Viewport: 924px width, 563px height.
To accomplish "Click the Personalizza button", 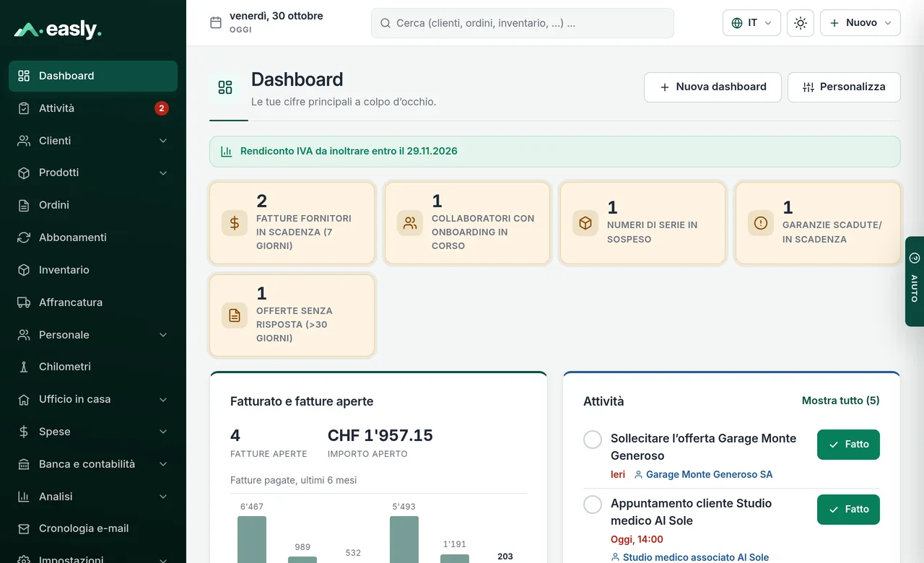I will (x=844, y=87).
